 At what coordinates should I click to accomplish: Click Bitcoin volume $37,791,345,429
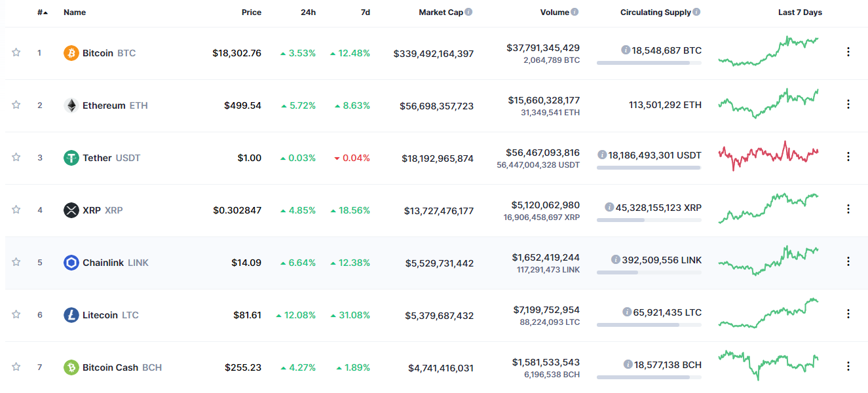(543, 48)
